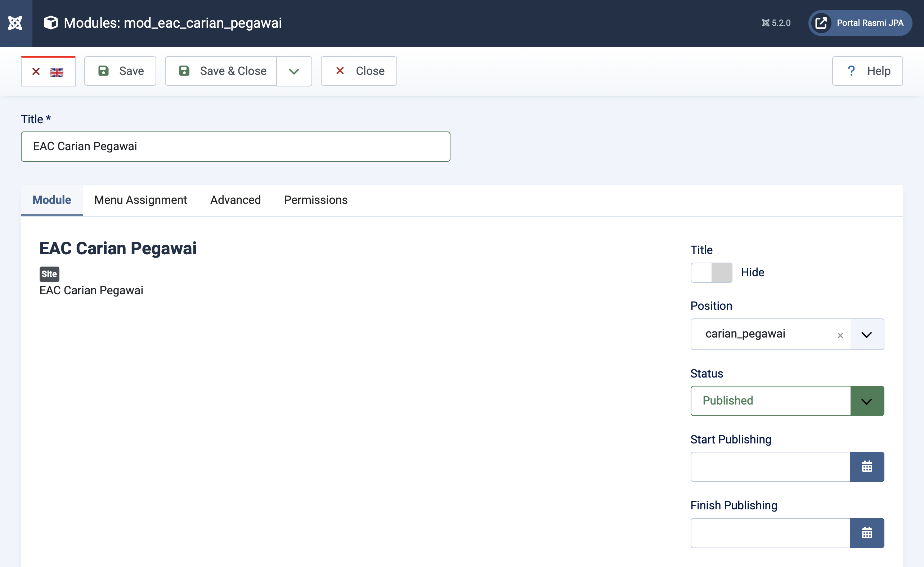Viewport: 924px width, 567px height.
Task: Switch to the Advanced tab
Action: 235,200
